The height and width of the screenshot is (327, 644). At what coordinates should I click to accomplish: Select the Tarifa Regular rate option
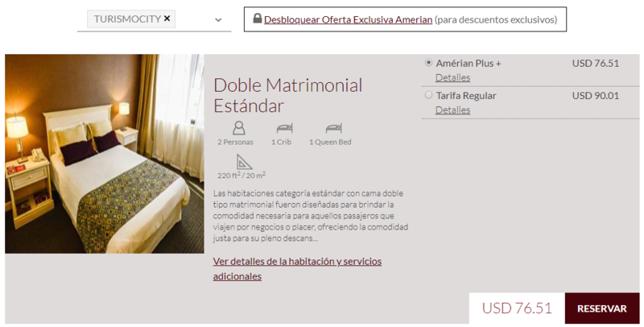pyautogui.click(x=428, y=95)
